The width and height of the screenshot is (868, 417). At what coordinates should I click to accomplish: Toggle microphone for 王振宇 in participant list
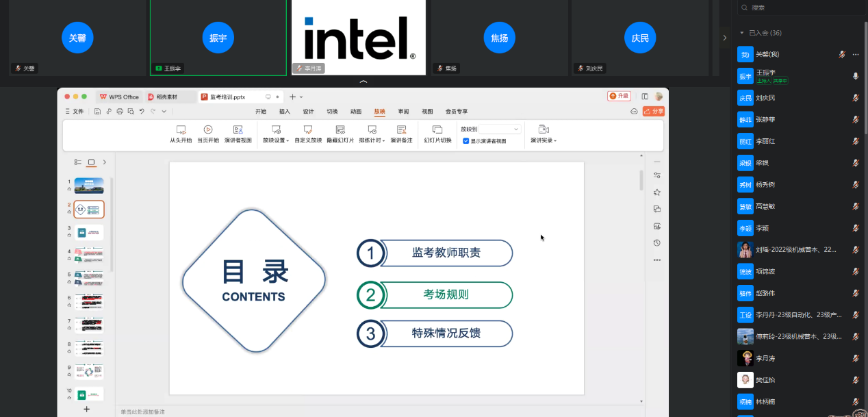point(856,76)
